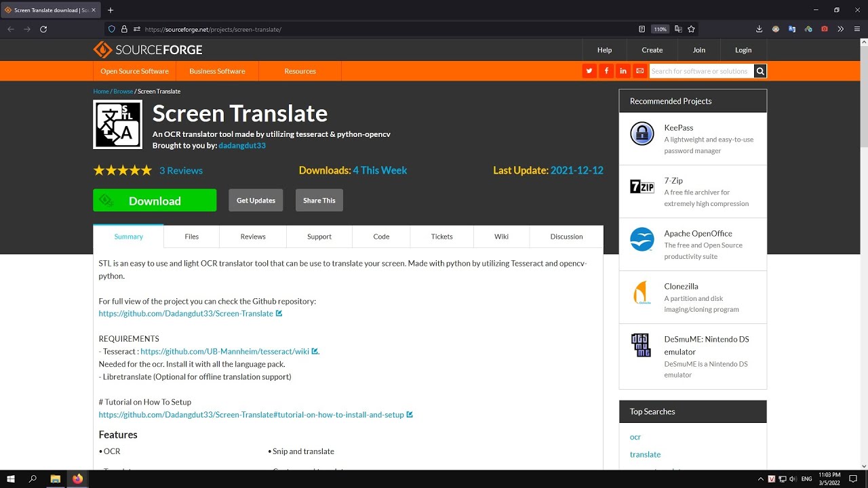Click the Screen Translate project logo
The image size is (868, 488).
(118, 125)
